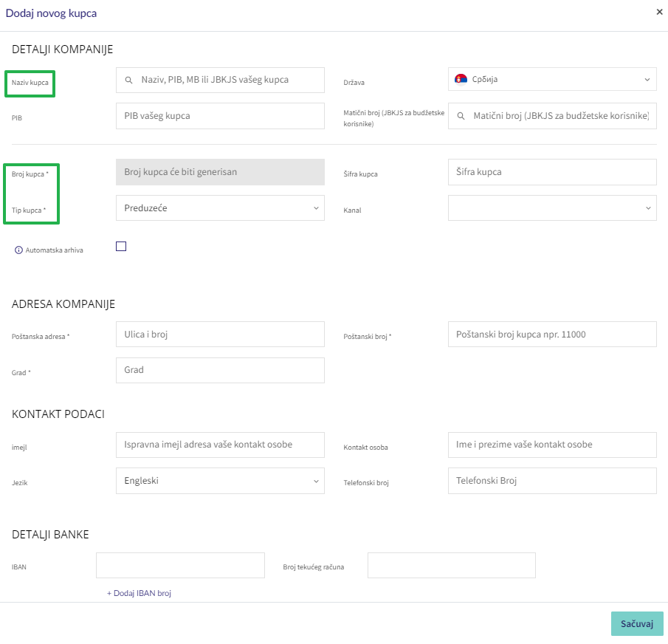Click the Grad input field
This screenshot has height=644, width=668.
pyautogui.click(x=220, y=371)
